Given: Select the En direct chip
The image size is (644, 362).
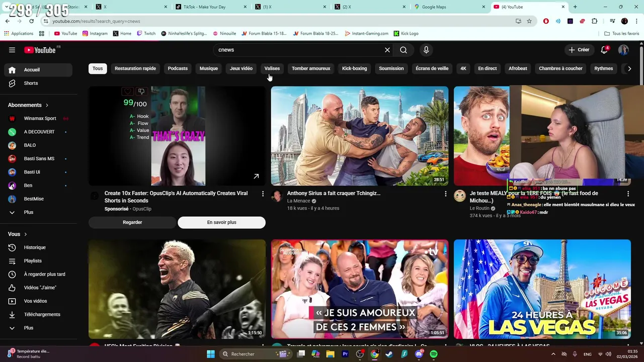Looking at the screenshot, I should (x=488, y=68).
